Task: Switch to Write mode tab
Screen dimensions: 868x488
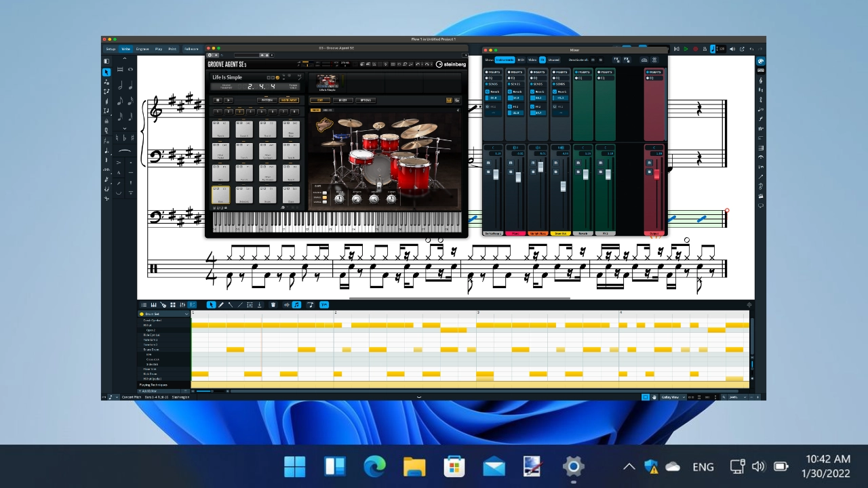Action: [126, 49]
